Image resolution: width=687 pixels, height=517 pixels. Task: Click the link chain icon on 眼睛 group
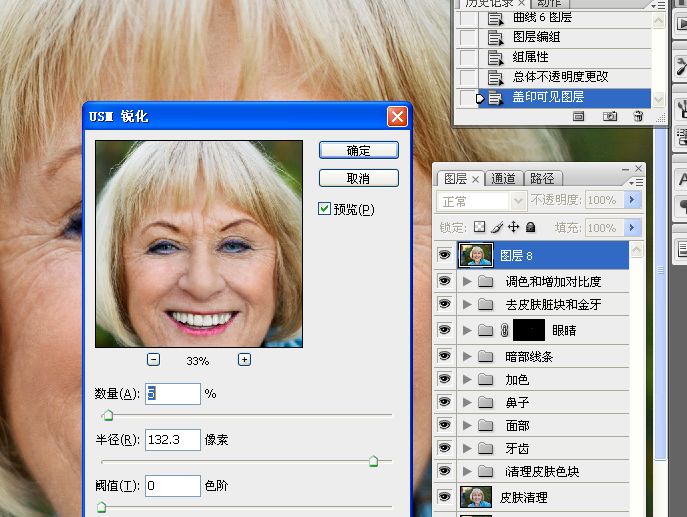(x=504, y=330)
